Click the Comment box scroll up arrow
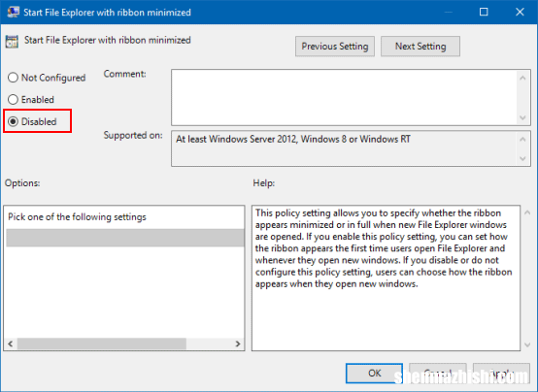Viewport: 538px width, 392px height. coord(522,78)
